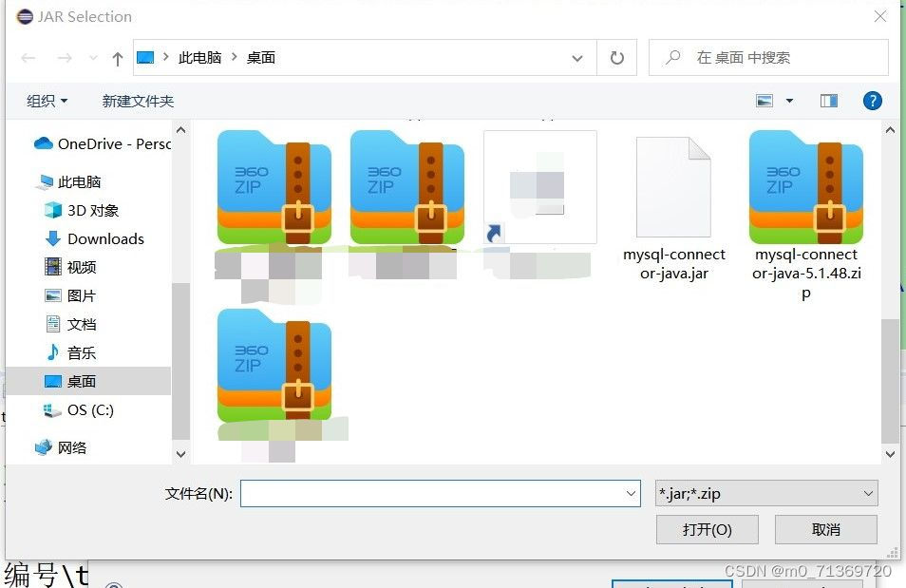Select the mysql-connector-java-5.1.48.zip archive icon
Image resolution: width=906 pixels, height=588 pixels.
[804, 185]
